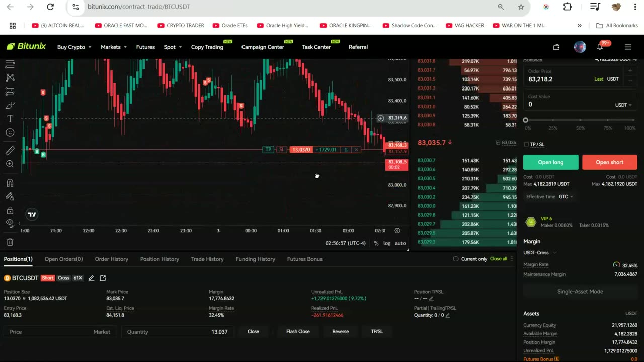Open chart settings gear near time axis
Viewport: 644px width, 362px height.
click(397, 230)
